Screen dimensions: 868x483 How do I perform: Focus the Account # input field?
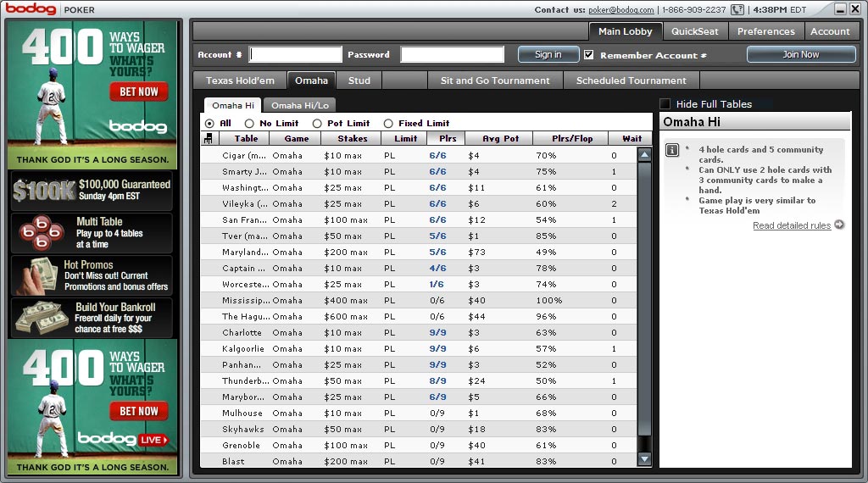click(x=296, y=54)
